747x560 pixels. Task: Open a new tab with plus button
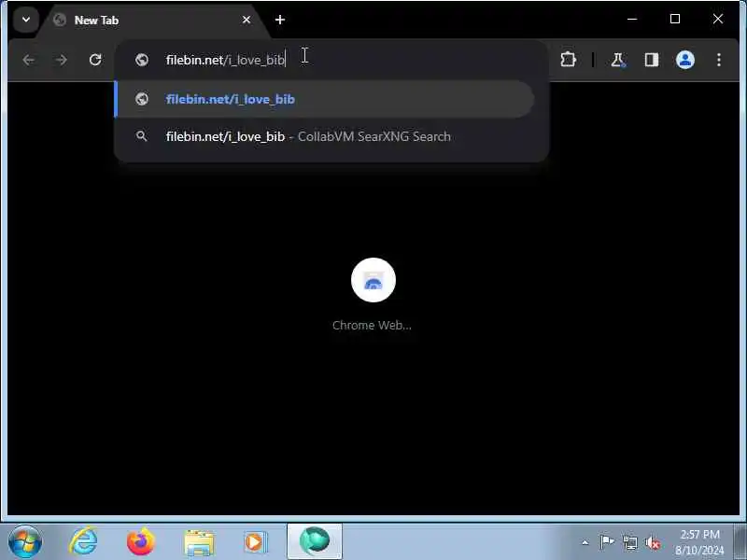click(x=280, y=20)
